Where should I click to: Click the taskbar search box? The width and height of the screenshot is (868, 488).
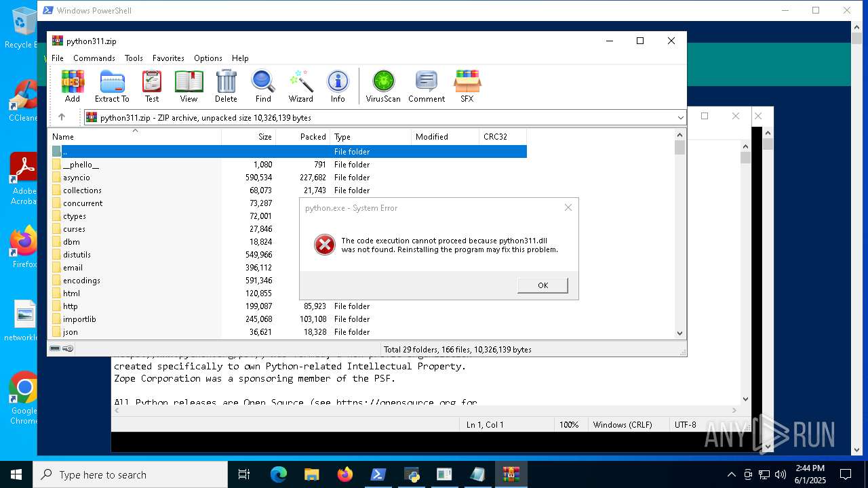tap(130, 474)
